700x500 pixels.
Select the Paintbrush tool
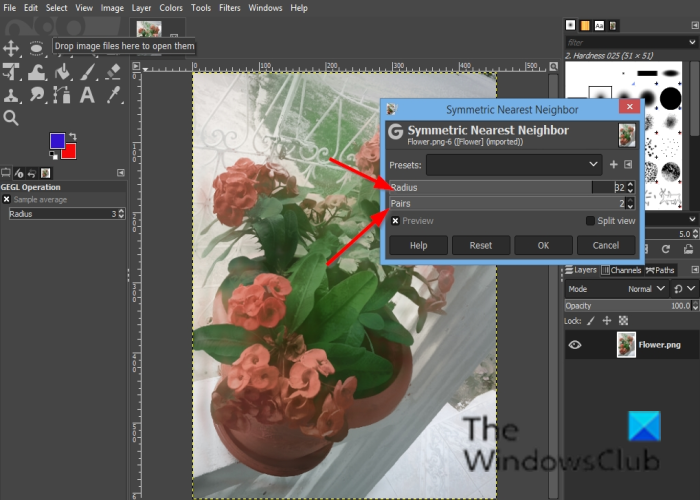point(87,71)
